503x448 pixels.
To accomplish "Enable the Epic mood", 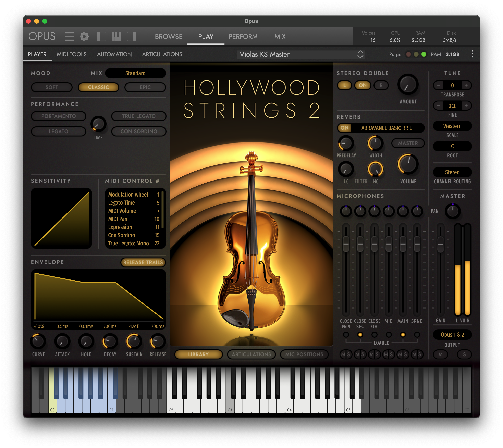I will 145,87.
